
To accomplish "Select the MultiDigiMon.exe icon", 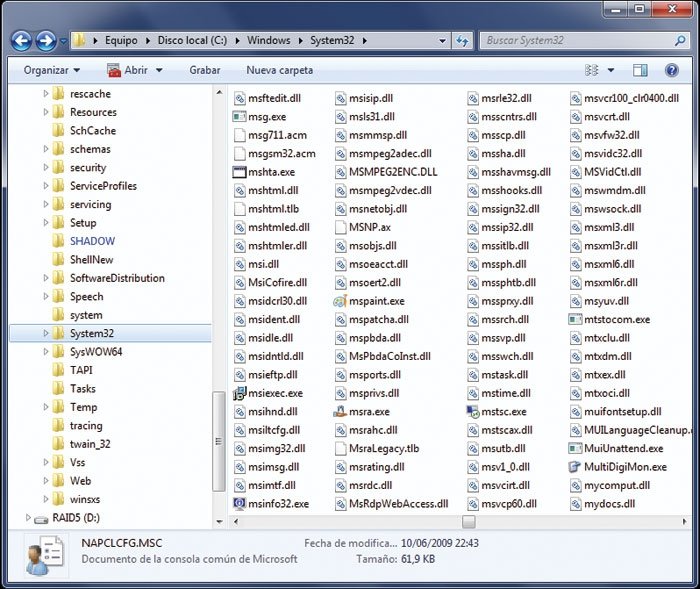I will tap(575, 467).
